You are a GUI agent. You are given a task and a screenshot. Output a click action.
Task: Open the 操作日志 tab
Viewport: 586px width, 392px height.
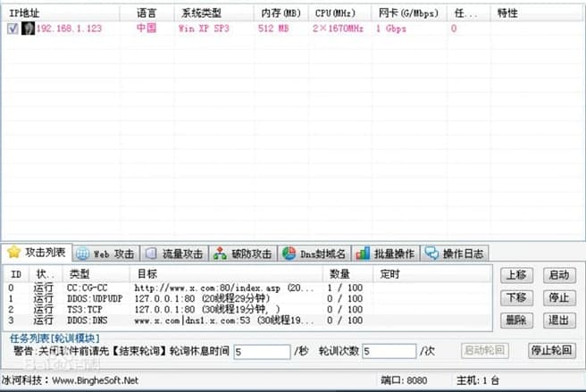point(455,254)
